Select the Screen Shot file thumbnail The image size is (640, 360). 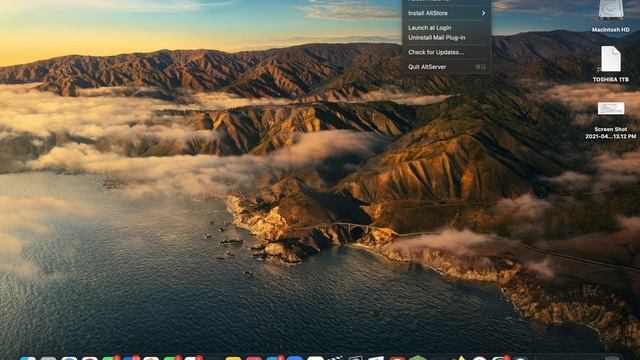point(611,109)
